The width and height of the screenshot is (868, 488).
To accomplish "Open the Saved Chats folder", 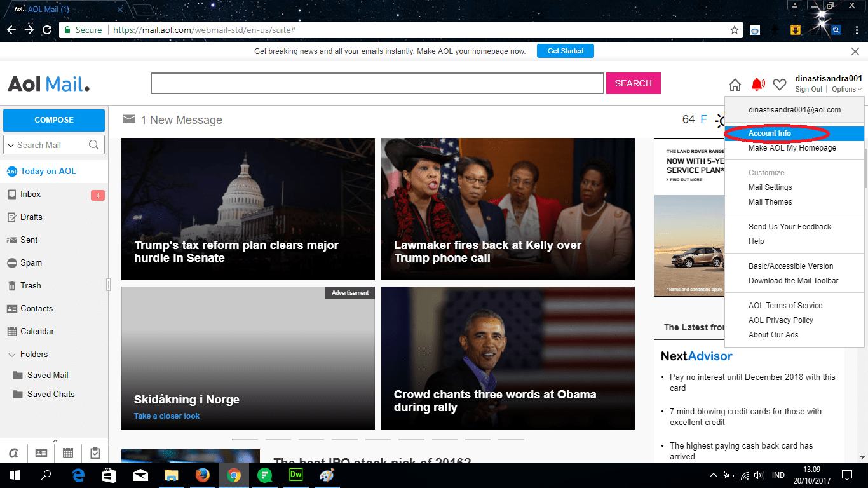I will click(x=51, y=395).
